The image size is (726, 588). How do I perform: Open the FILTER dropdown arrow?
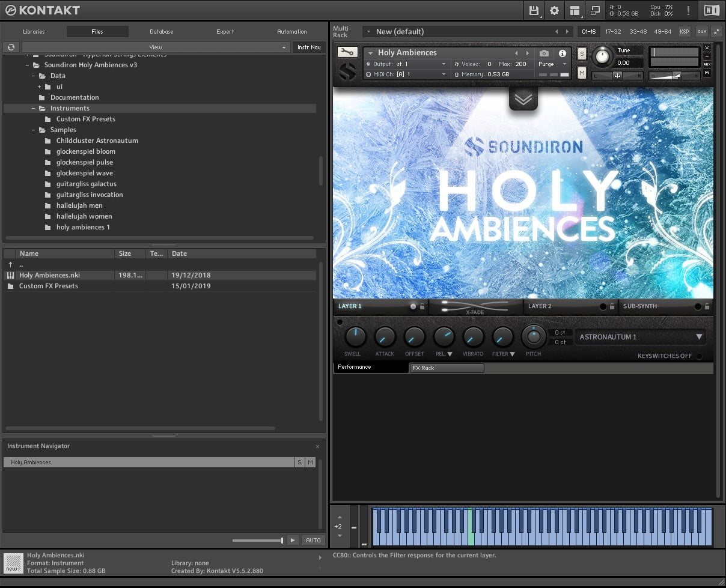(x=512, y=354)
